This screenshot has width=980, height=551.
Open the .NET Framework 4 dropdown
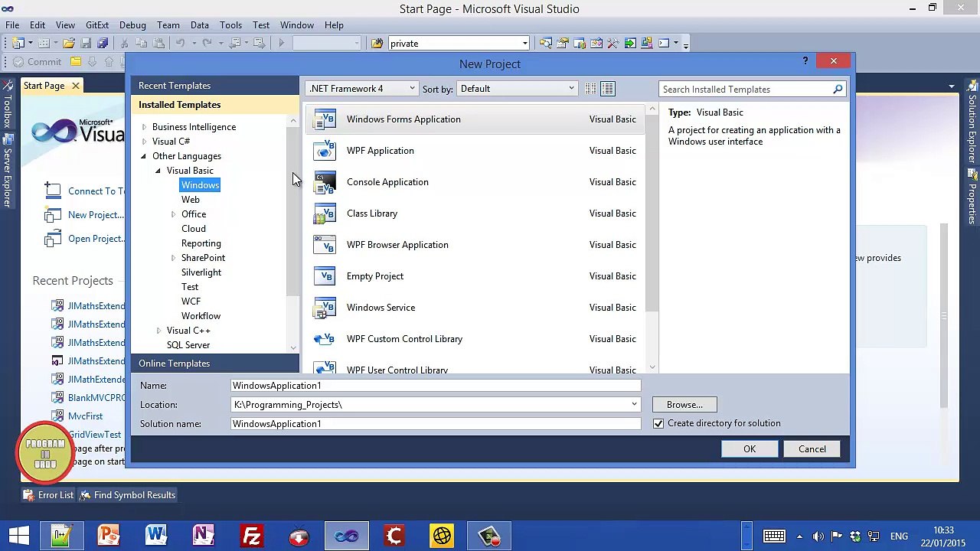pos(362,89)
